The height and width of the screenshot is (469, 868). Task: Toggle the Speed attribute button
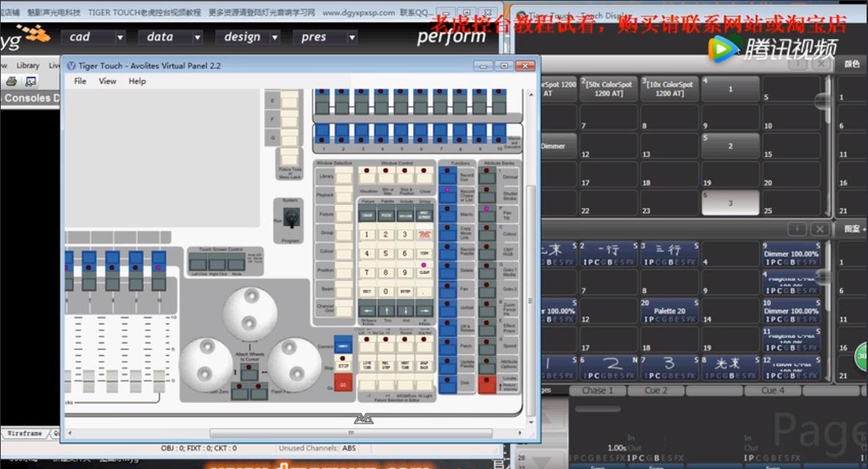[x=486, y=346]
